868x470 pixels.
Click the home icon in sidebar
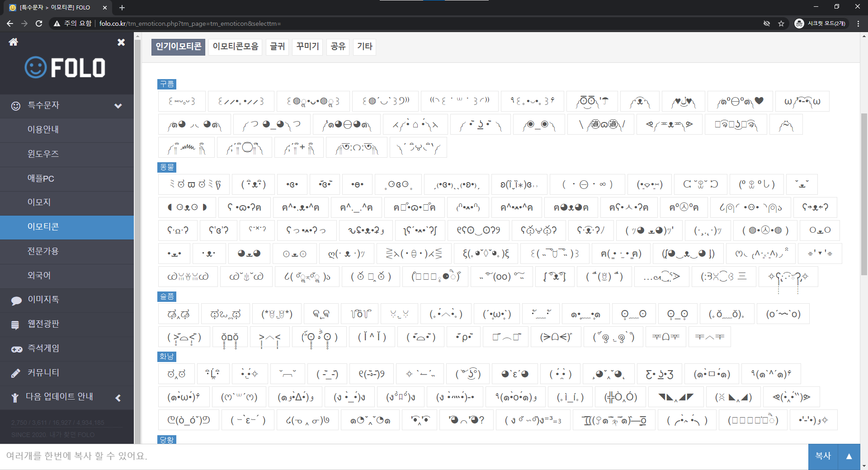pyautogui.click(x=14, y=42)
